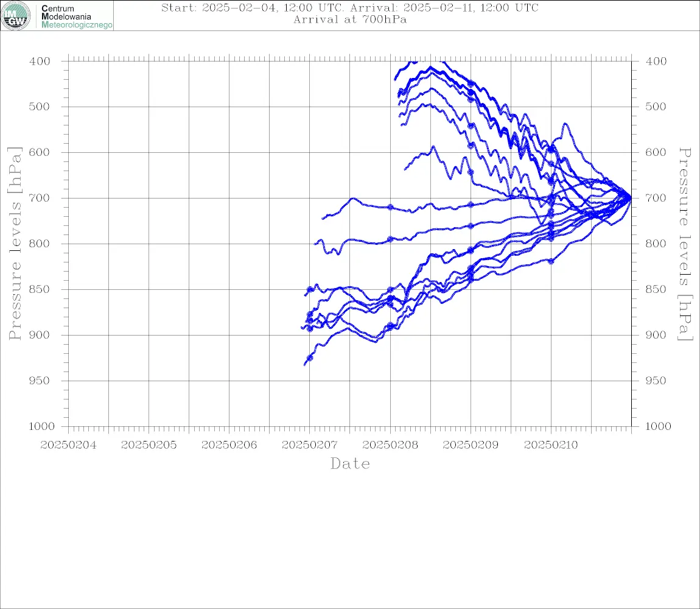Click left y-axis label 900
Screen dimensions: 700x609
click(x=40, y=335)
